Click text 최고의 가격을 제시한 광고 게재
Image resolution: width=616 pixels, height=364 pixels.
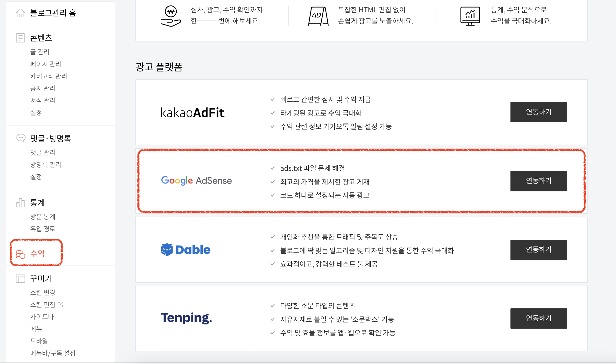325,182
